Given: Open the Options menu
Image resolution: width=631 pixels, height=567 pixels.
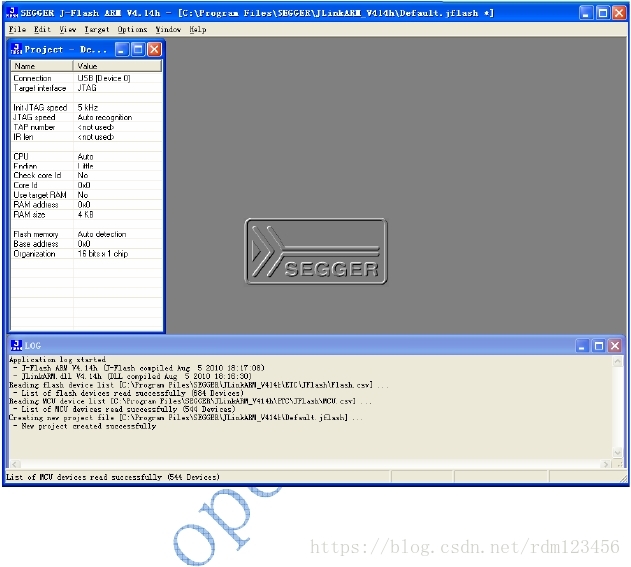Looking at the screenshot, I should pyautogui.click(x=132, y=29).
